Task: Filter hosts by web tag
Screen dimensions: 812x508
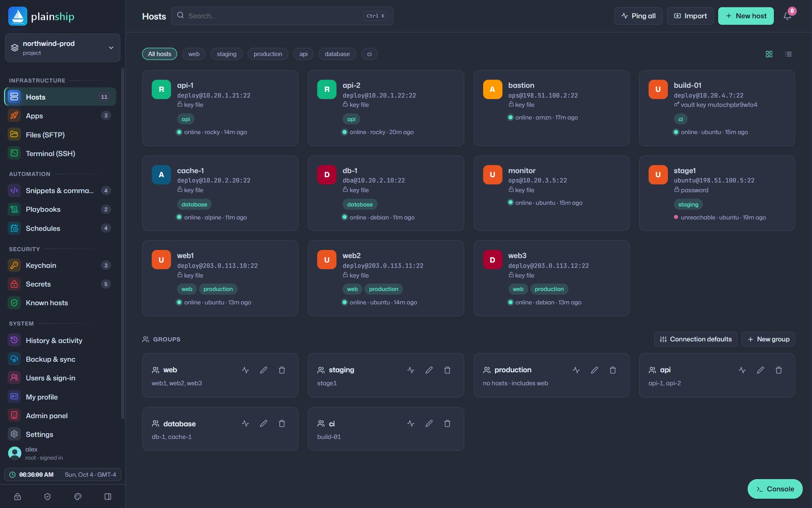Action: [x=194, y=54]
